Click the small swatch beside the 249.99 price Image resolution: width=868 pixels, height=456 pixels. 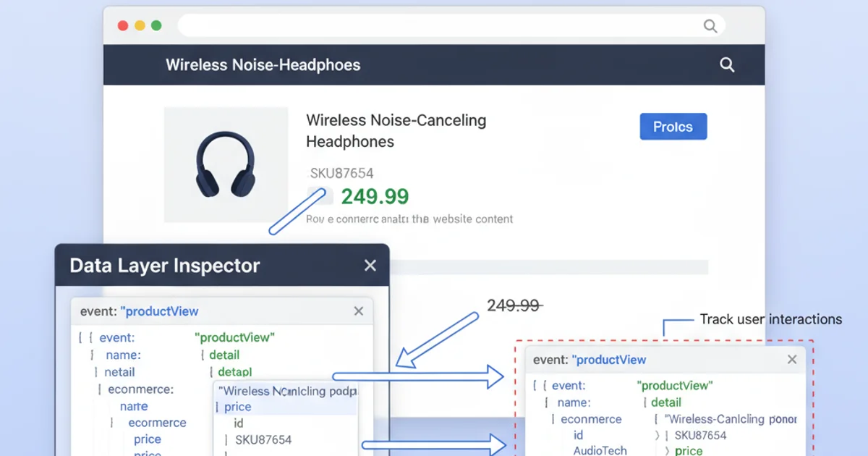320,195
